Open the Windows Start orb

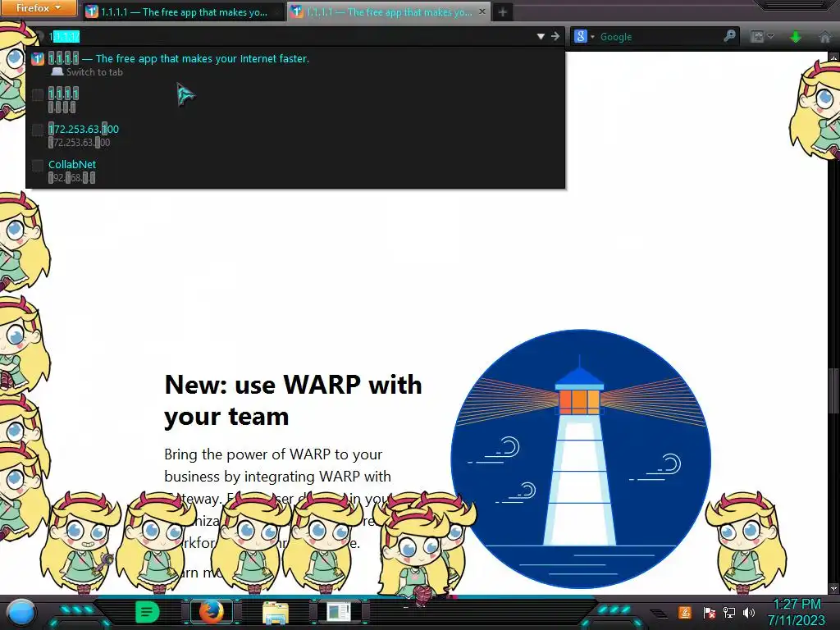click(21, 612)
